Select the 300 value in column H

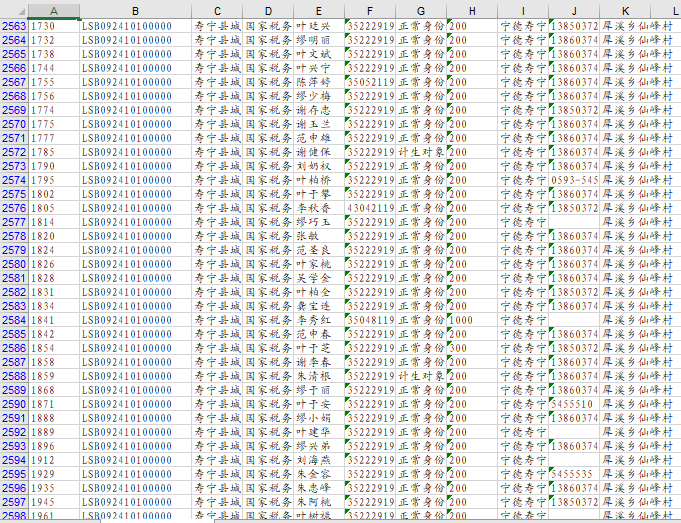[x=472, y=348]
